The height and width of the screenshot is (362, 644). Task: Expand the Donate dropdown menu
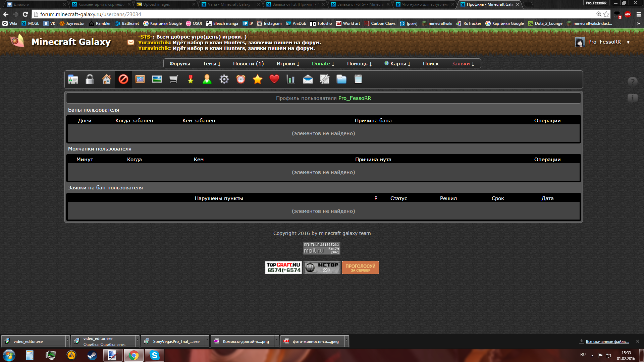(323, 64)
